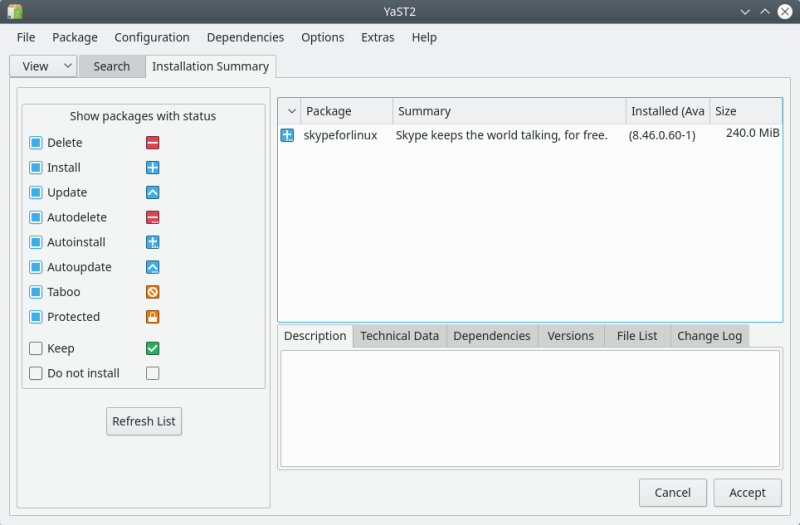This screenshot has height=525, width=800.
Task: Toggle the Autoupdate status checkbox
Action: point(36,267)
